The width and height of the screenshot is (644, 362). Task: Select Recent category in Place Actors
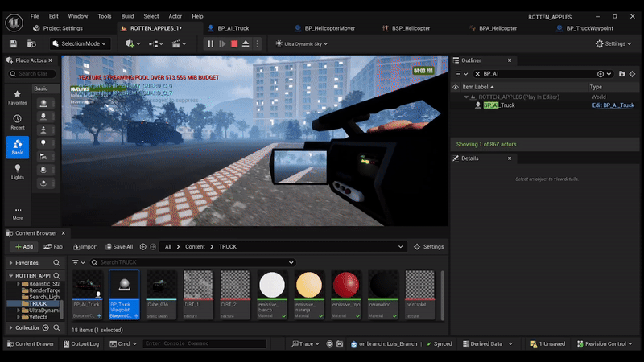click(17, 122)
